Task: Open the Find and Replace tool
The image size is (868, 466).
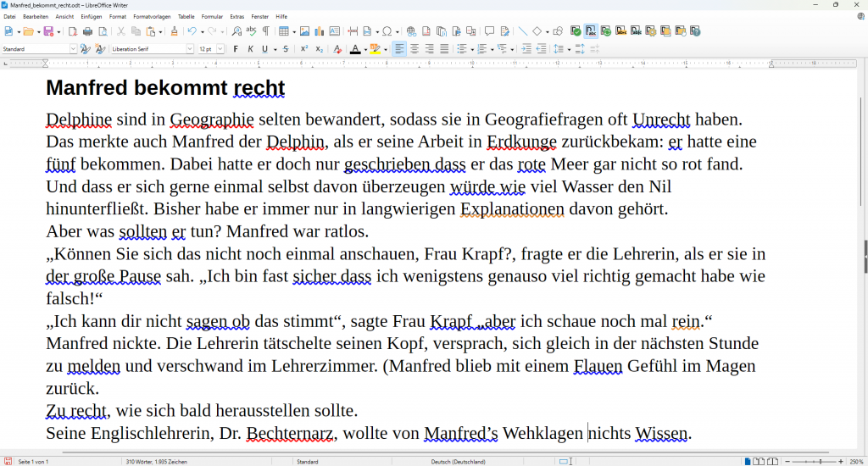Action: pos(236,31)
